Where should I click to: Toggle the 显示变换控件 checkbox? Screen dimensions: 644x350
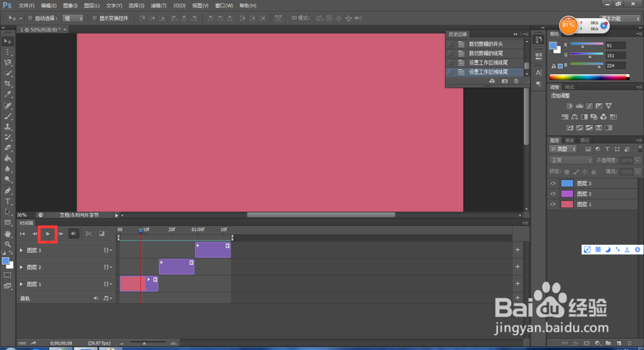[95, 18]
